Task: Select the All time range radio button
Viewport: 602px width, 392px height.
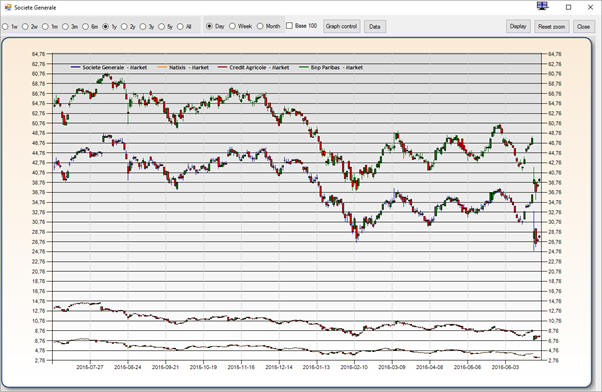Action: 180,27
